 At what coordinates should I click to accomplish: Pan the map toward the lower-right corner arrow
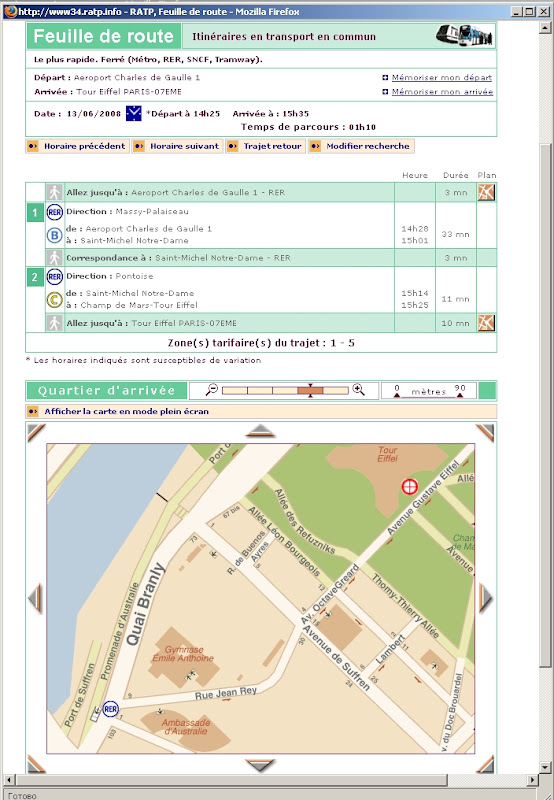tap(485, 764)
